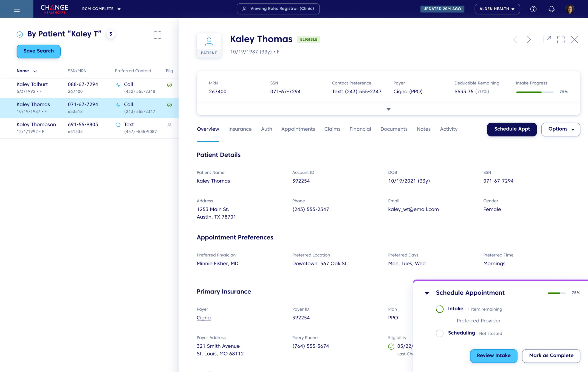The height and width of the screenshot is (372, 588).
Task: Open the hamburger navigation menu
Action: [17, 9]
